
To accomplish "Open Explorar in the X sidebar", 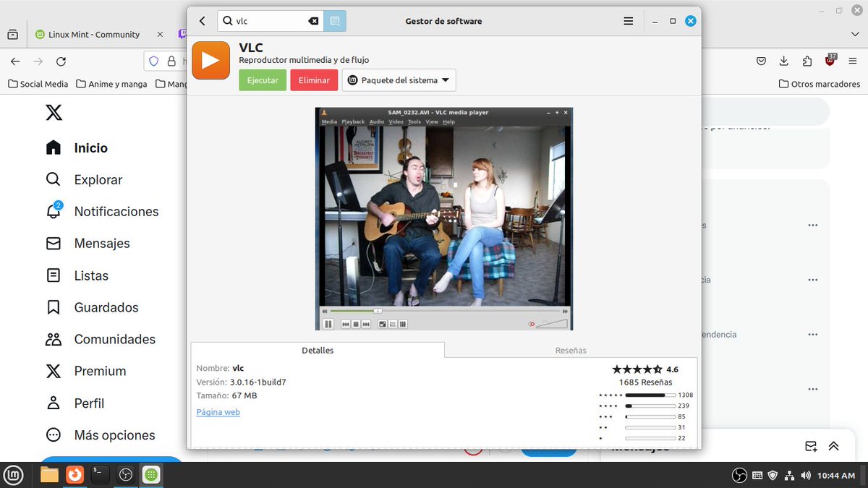I will [84, 179].
